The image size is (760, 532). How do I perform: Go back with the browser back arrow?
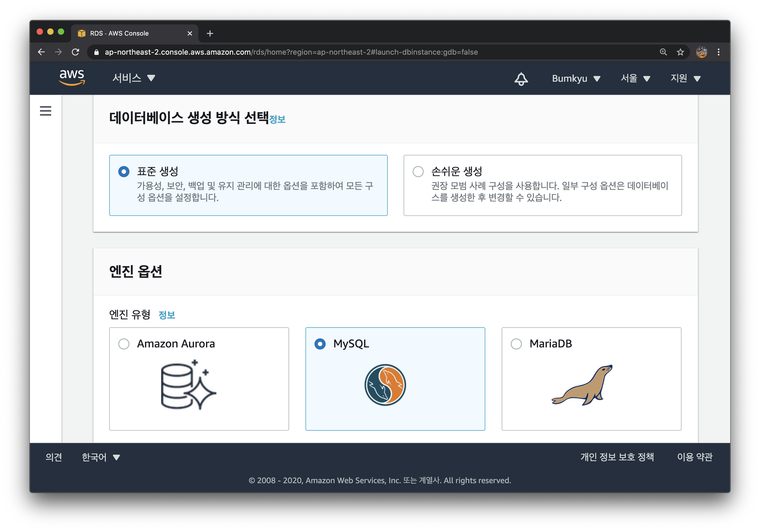click(41, 52)
